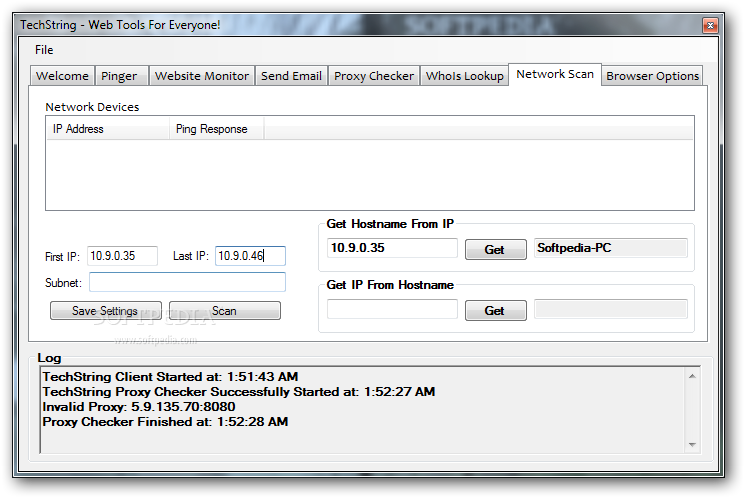Screen dimensions: 745x498
Task: Select the Network Scan tab
Action: tap(555, 74)
